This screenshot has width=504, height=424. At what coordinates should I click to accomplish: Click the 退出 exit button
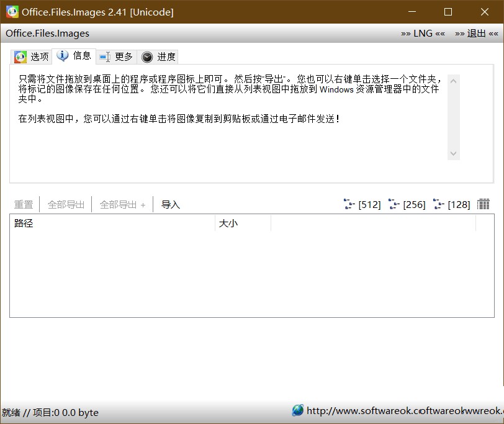click(476, 34)
